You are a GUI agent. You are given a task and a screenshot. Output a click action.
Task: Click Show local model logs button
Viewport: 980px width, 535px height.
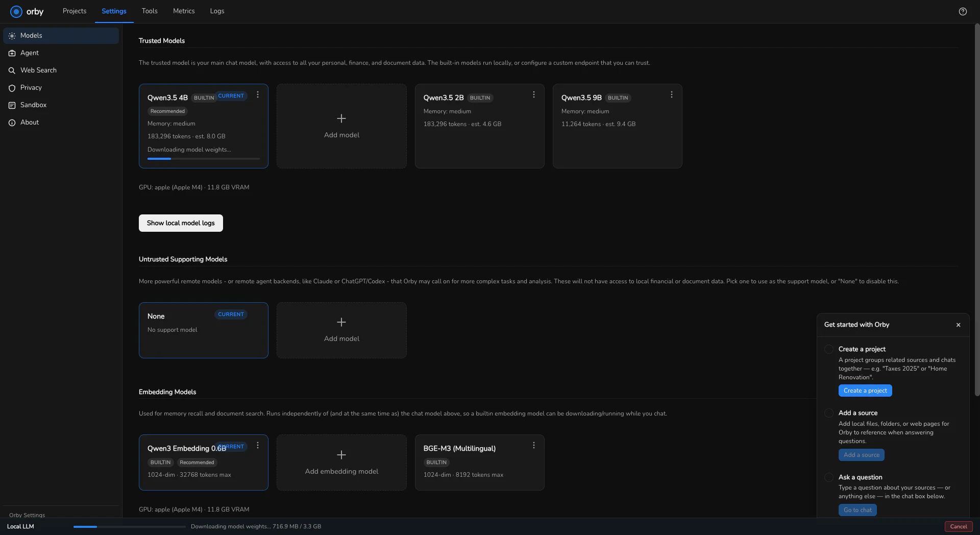[x=181, y=223]
